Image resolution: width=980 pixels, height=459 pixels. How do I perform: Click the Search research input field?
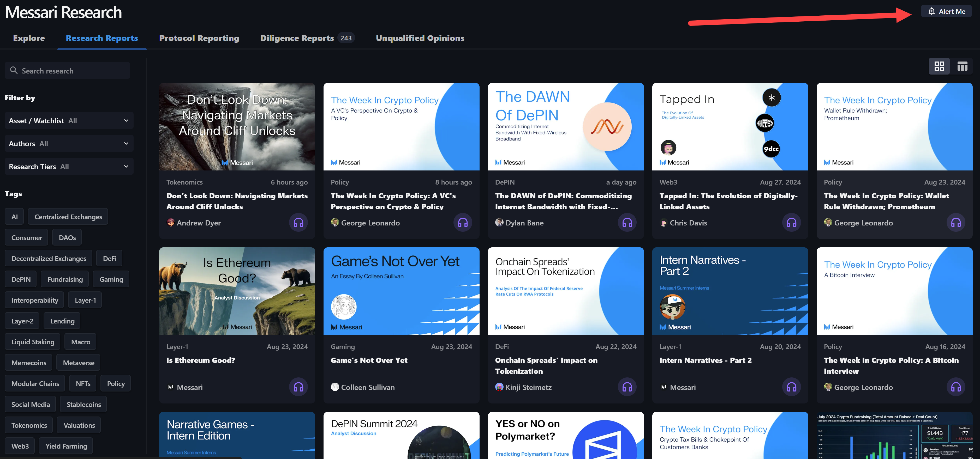[x=67, y=71]
